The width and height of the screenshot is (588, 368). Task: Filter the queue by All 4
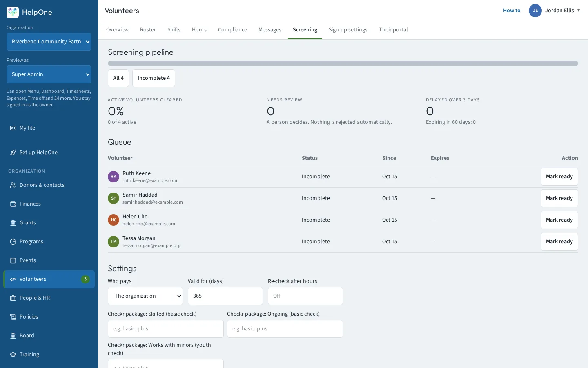(118, 78)
